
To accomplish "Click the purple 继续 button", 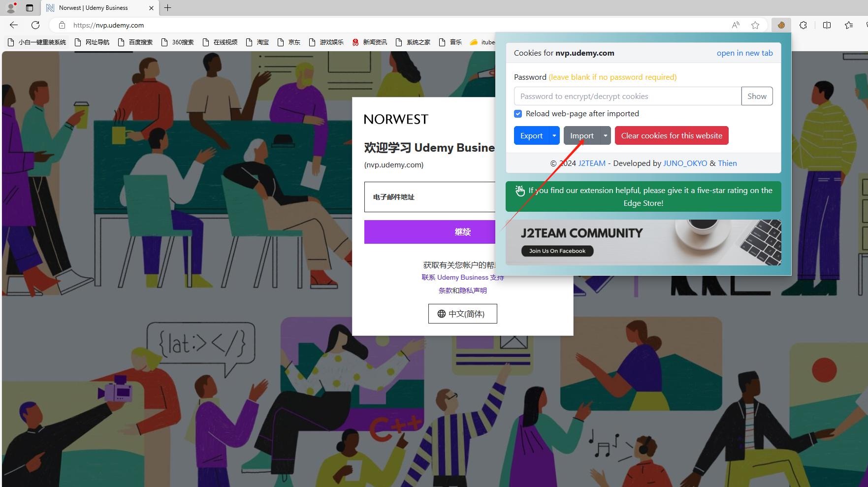I will [430, 232].
